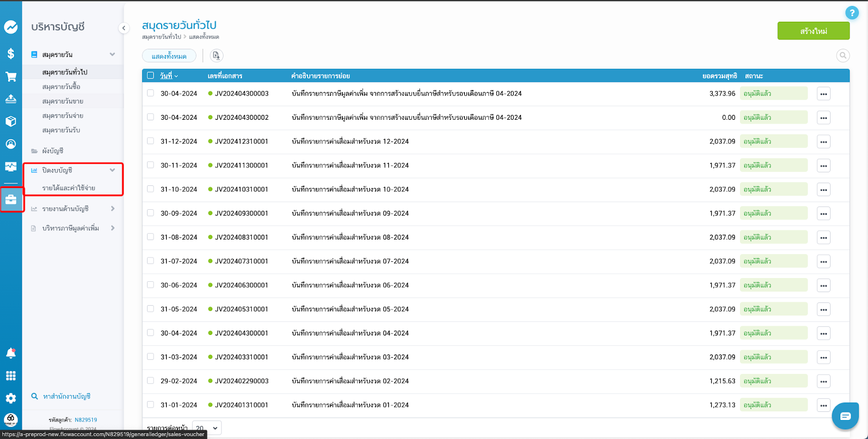
Task: Select checkbox for entry JV202412310001
Action: pyautogui.click(x=151, y=141)
